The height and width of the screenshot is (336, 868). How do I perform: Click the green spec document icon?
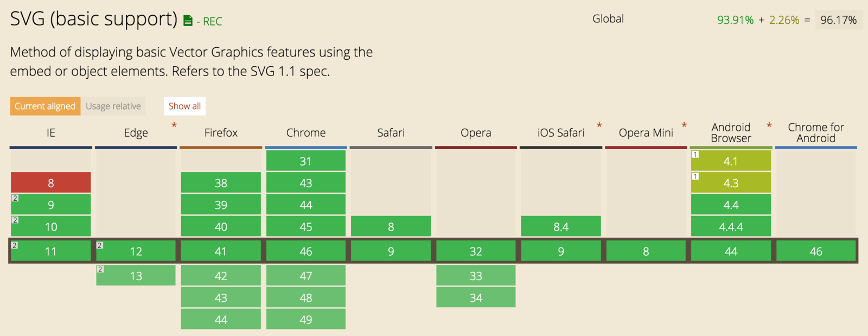click(x=188, y=21)
